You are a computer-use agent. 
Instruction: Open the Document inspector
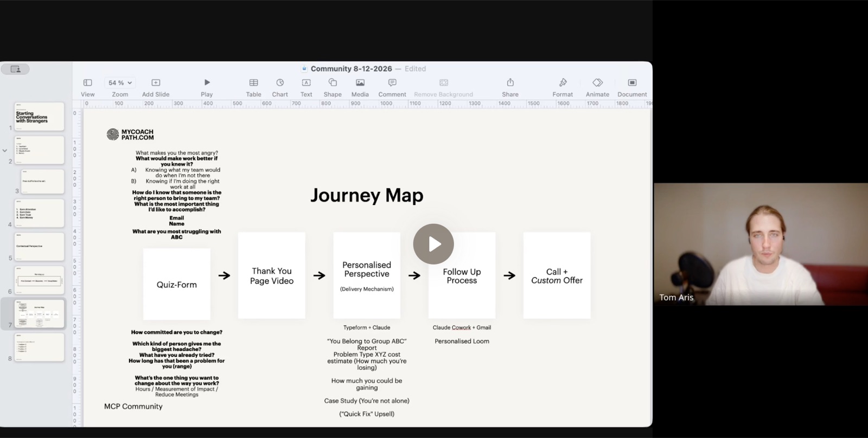[632, 87]
